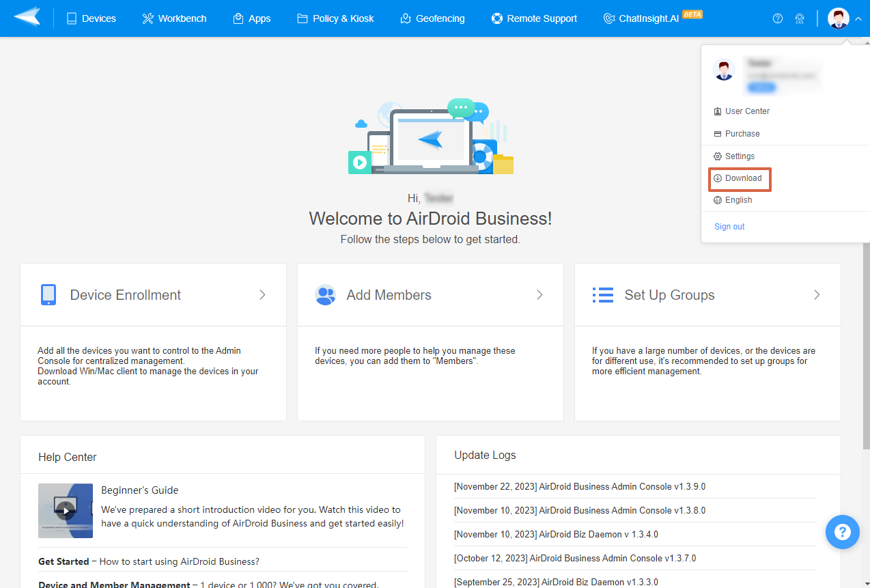Viewport: 870px width, 588px height.
Task: Click the customer support headset icon in top bar
Action: point(800,18)
